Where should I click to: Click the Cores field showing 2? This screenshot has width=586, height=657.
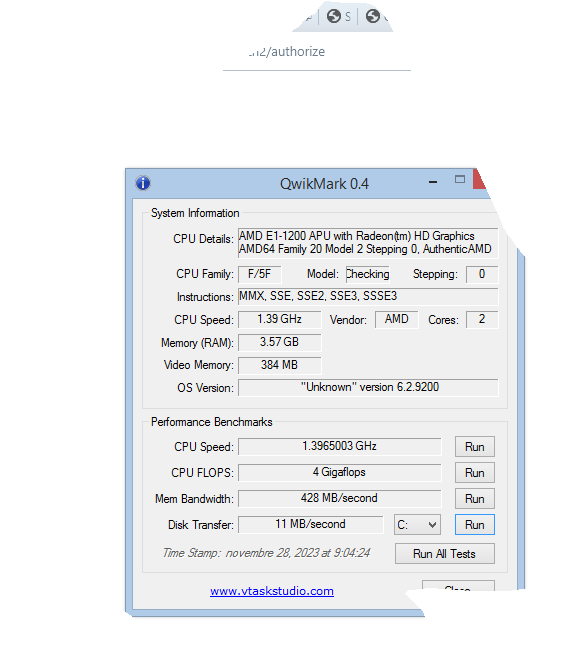482,320
